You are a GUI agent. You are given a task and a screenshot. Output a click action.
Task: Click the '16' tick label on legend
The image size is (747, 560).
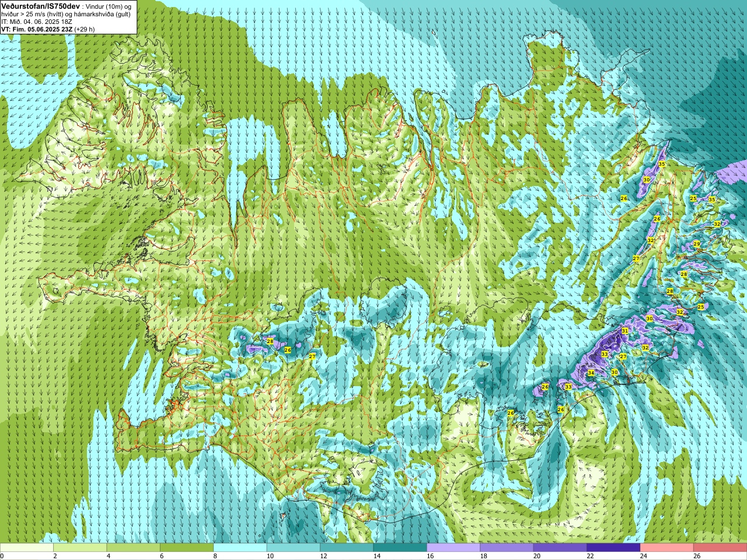click(x=430, y=556)
